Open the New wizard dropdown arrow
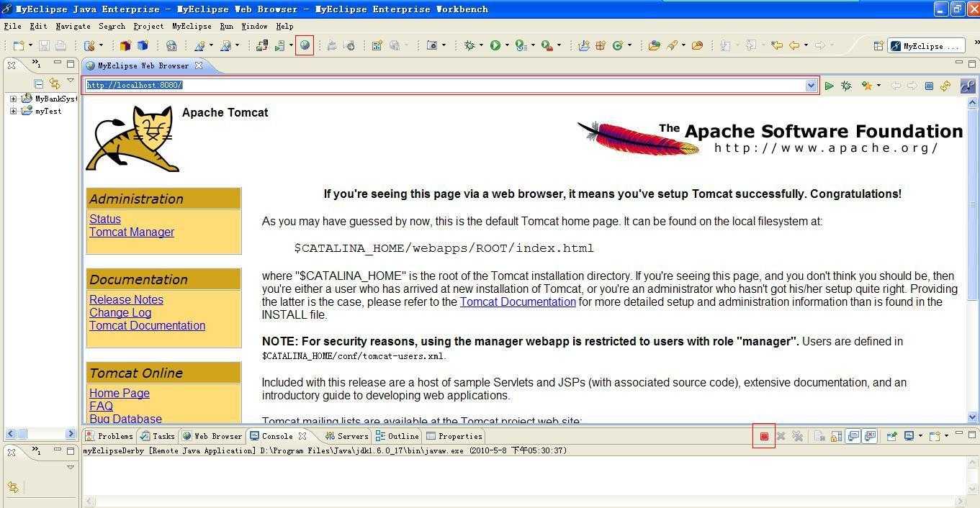 (x=30, y=45)
